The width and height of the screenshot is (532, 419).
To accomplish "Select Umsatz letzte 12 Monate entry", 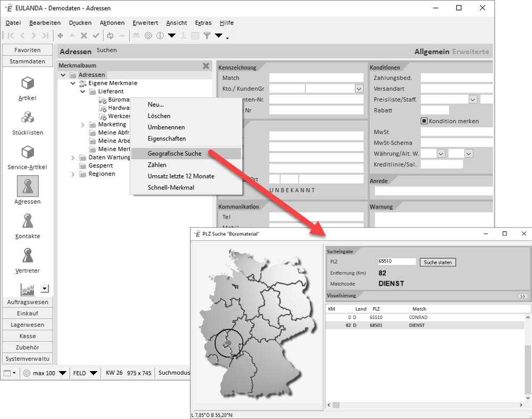I will (x=186, y=176).
